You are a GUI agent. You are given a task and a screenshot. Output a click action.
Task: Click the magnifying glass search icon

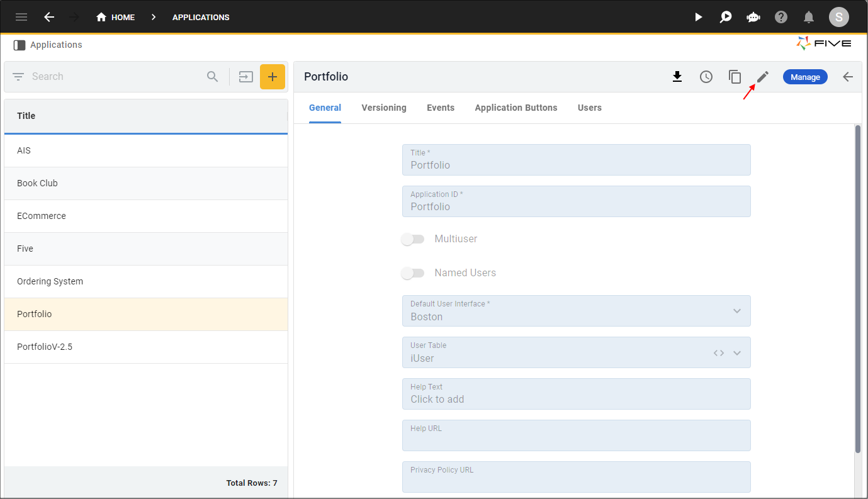(213, 77)
